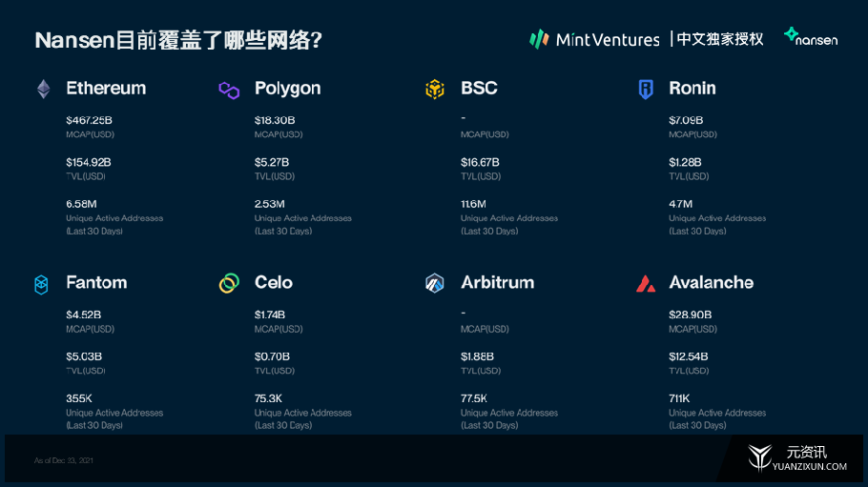Select the Ethereum network heading
The width and height of the screenshot is (868, 487).
pos(106,88)
